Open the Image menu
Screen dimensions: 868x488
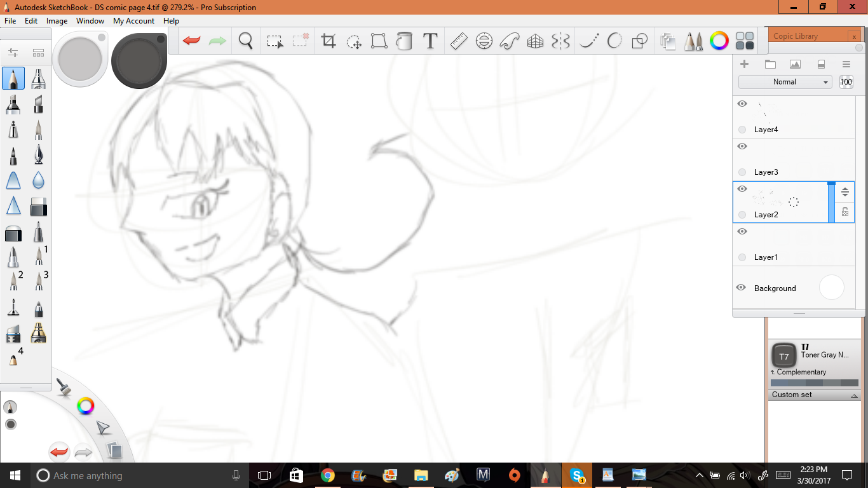[x=57, y=21]
